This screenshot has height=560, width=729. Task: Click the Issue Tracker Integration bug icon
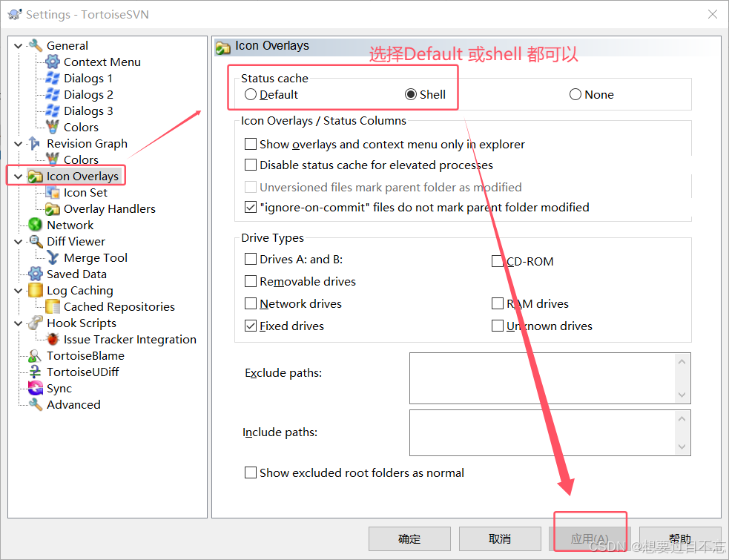coord(53,339)
